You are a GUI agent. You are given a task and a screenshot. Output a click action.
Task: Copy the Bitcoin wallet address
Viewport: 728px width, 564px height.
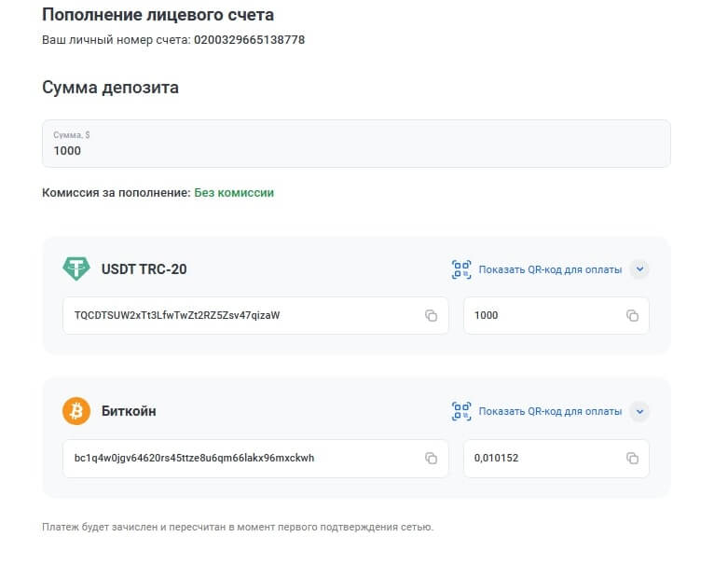pos(431,458)
